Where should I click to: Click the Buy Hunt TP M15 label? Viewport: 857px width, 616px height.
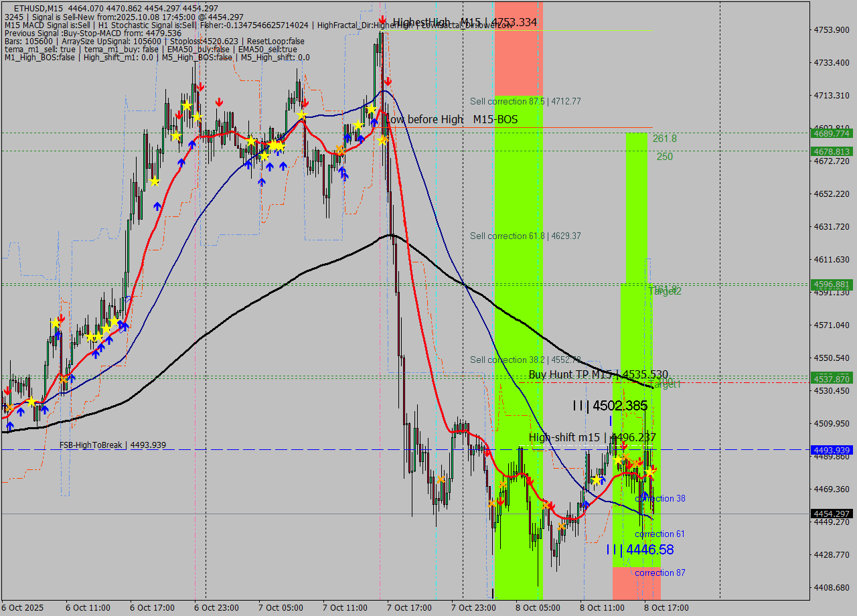598,374
